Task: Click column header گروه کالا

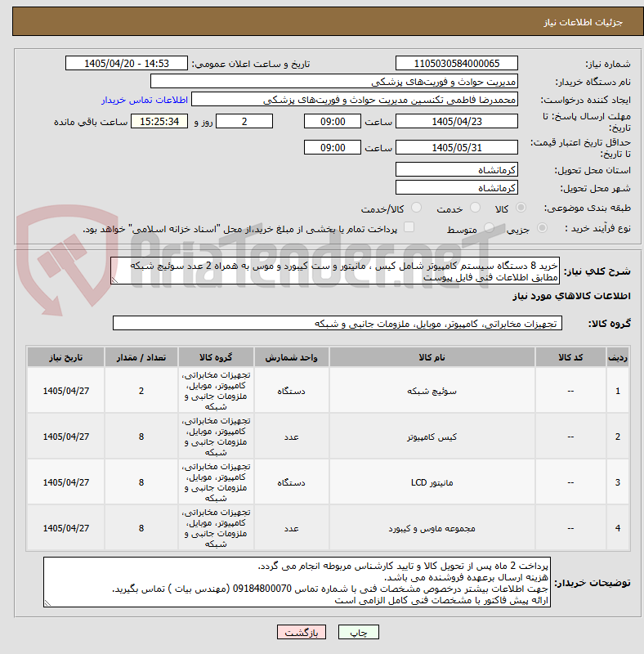Action: 216,357
